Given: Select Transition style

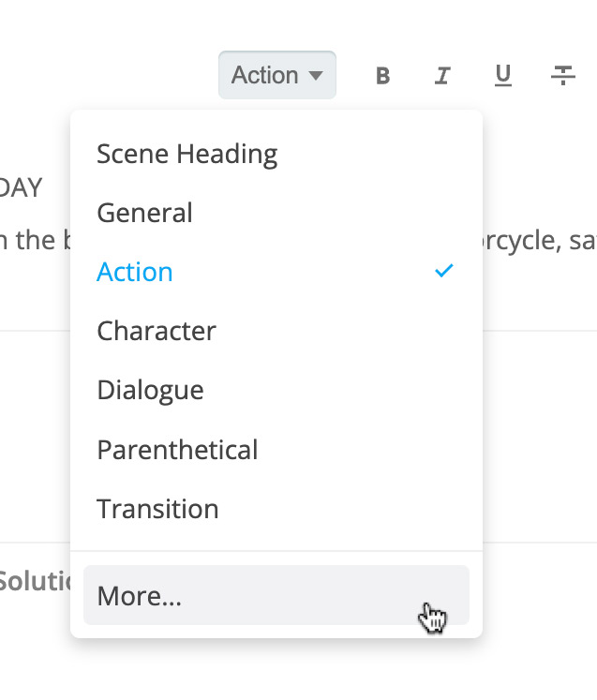Looking at the screenshot, I should (x=276, y=509).
